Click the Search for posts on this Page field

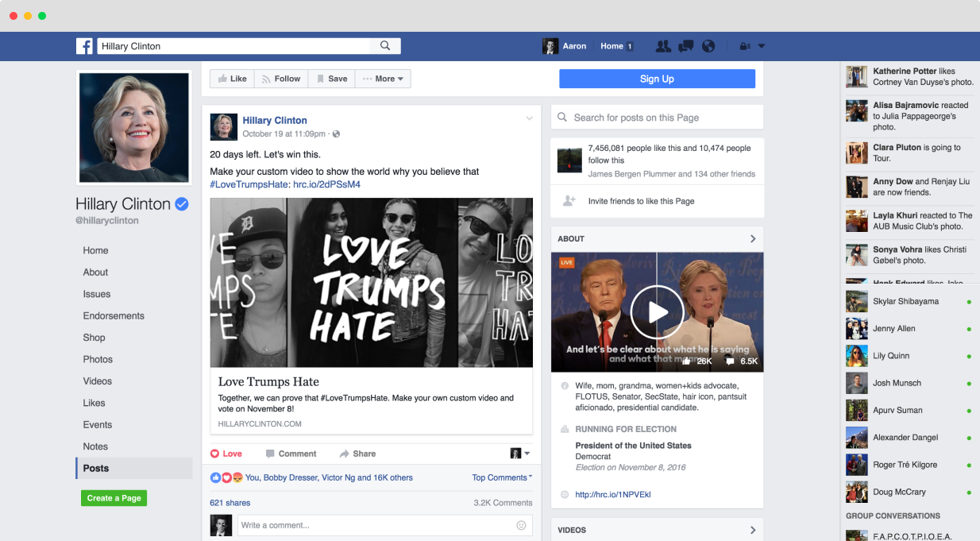tap(657, 118)
